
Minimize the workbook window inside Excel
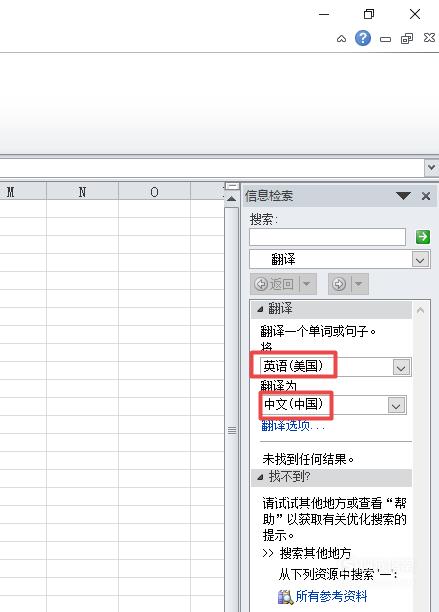[x=386, y=39]
